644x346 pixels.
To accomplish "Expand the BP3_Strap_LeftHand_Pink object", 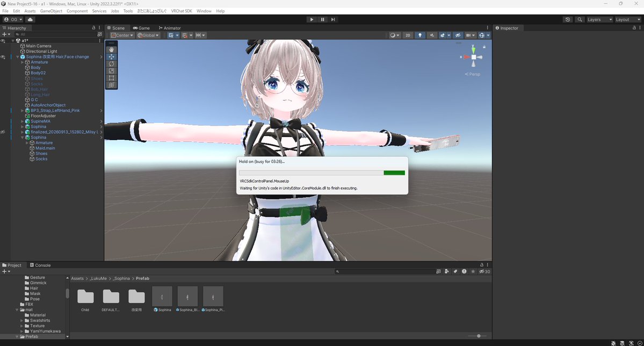I will pos(22,111).
